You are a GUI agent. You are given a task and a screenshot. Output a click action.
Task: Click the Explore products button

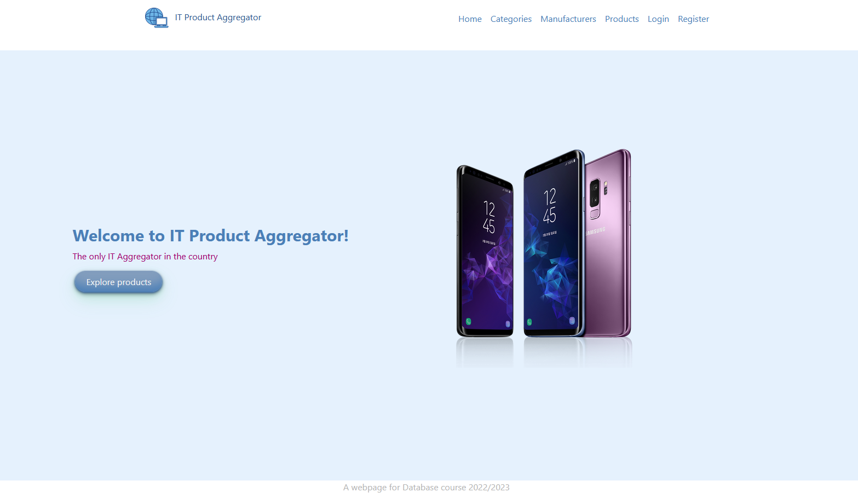[x=119, y=282]
